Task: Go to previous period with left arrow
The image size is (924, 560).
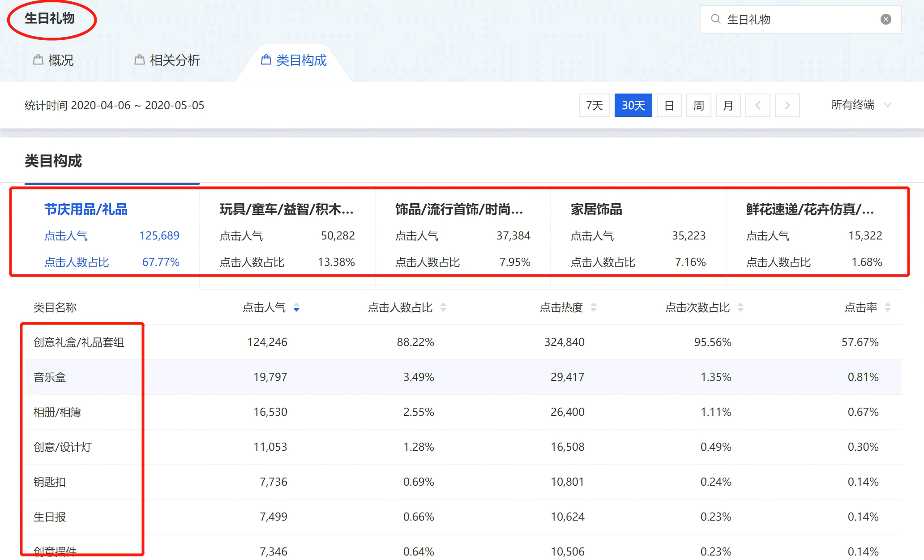Action: 758,105
